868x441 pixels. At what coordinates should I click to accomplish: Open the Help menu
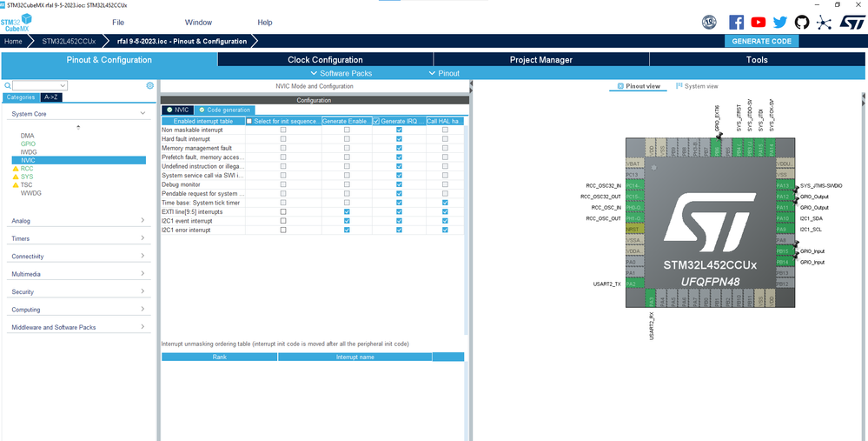coord(265,23)
